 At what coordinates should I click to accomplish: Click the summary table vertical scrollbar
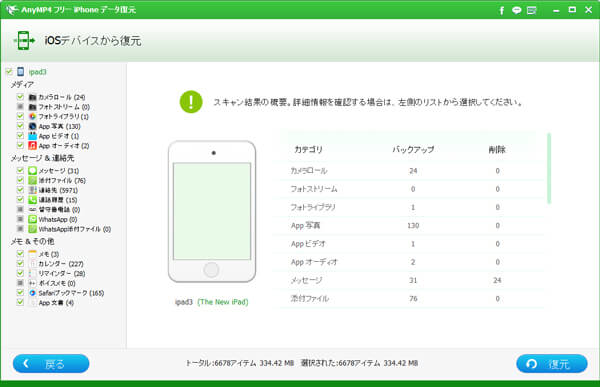click(549, 168)
